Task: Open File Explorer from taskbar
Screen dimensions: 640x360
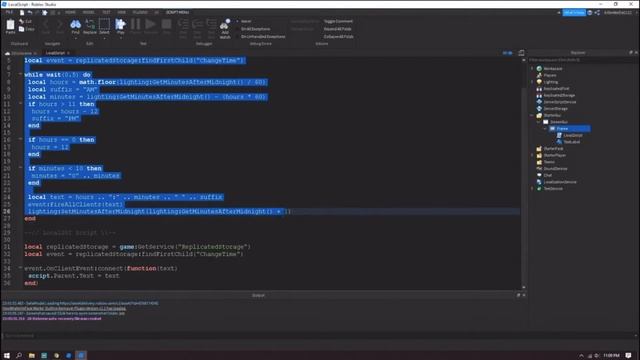Action: coord(31,356)
